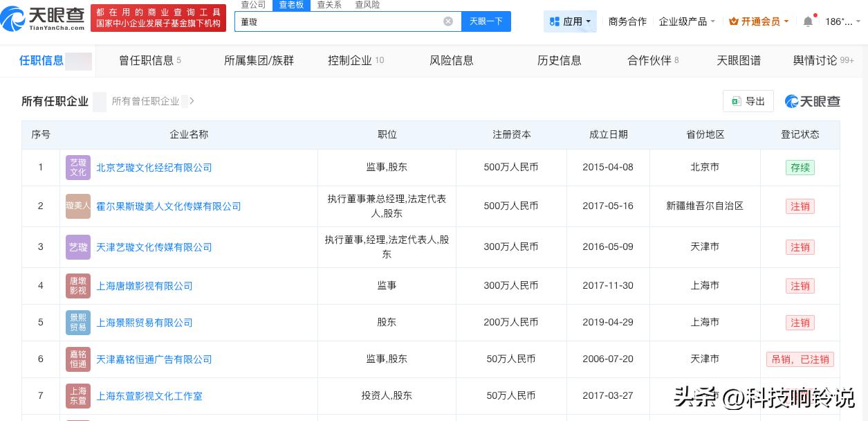Click the 艺璇文化 company logo icon
868x421 pixels.
(78, 168)
